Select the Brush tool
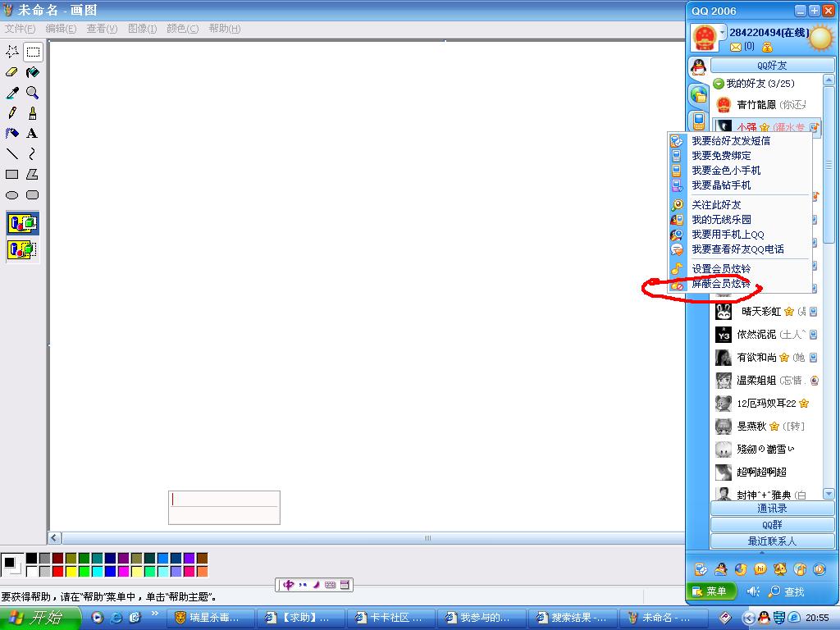Screen dimensions: 840x630 click(x=33, y=113)
